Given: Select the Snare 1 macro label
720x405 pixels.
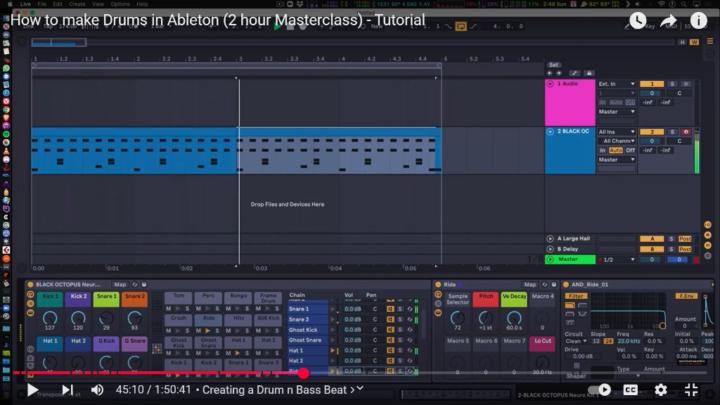Looking at the screenshot, I should pyautogui.click(x=106, y=297).
